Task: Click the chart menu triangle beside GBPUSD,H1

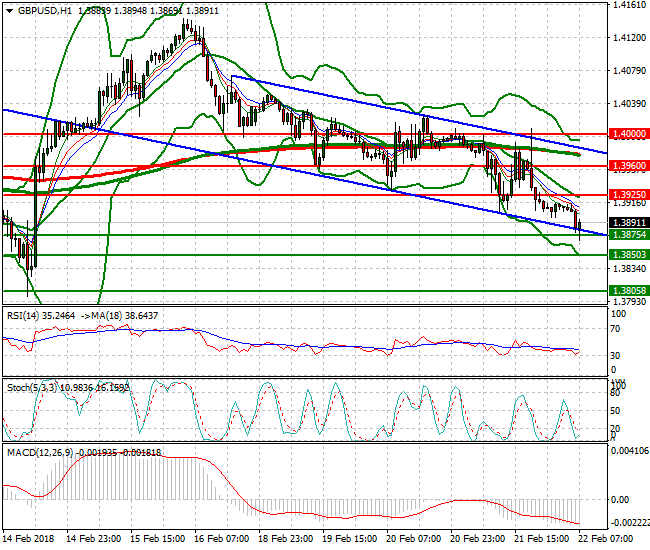Action: 10,11
